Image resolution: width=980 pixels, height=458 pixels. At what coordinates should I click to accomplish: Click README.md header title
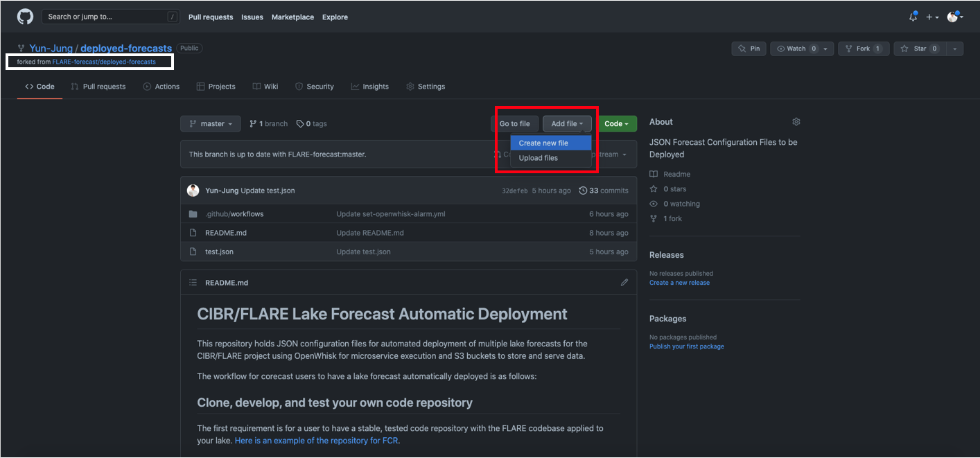point(227,283)
